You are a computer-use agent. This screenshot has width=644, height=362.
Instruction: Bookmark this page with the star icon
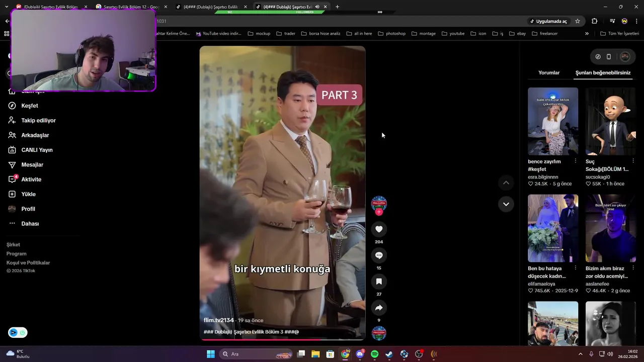click(578, 21)
